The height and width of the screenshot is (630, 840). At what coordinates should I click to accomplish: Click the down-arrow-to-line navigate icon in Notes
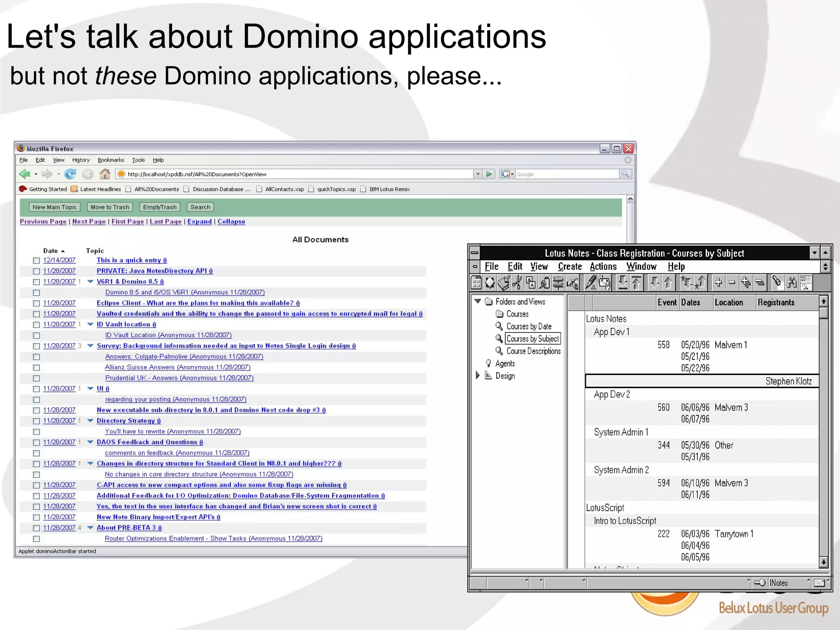tap(623, 283)
